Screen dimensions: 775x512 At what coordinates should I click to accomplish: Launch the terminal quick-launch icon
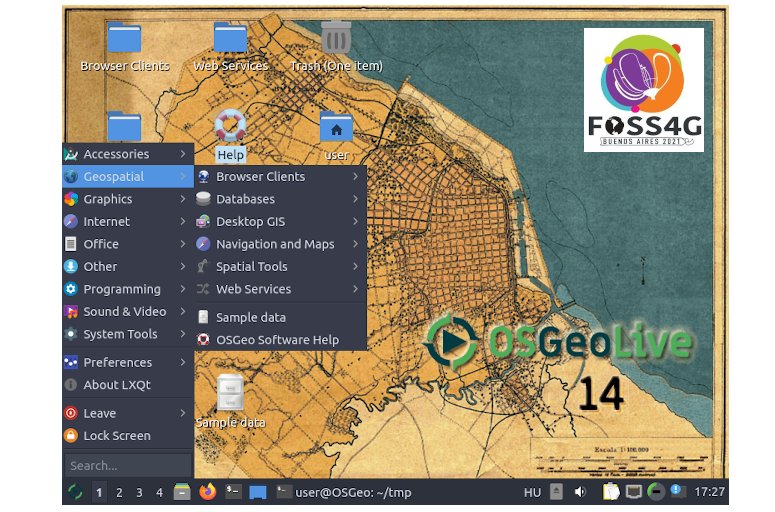tap(233, 491)
